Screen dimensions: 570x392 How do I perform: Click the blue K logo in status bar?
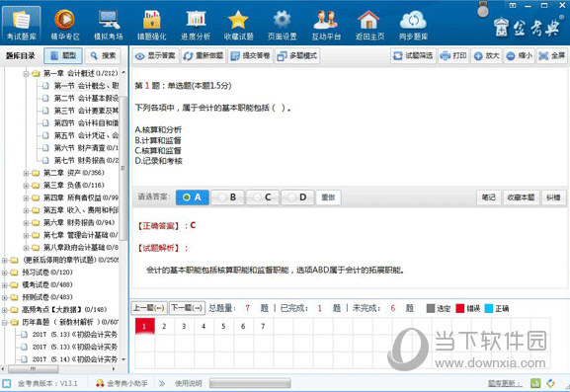(x=7, y=383)
